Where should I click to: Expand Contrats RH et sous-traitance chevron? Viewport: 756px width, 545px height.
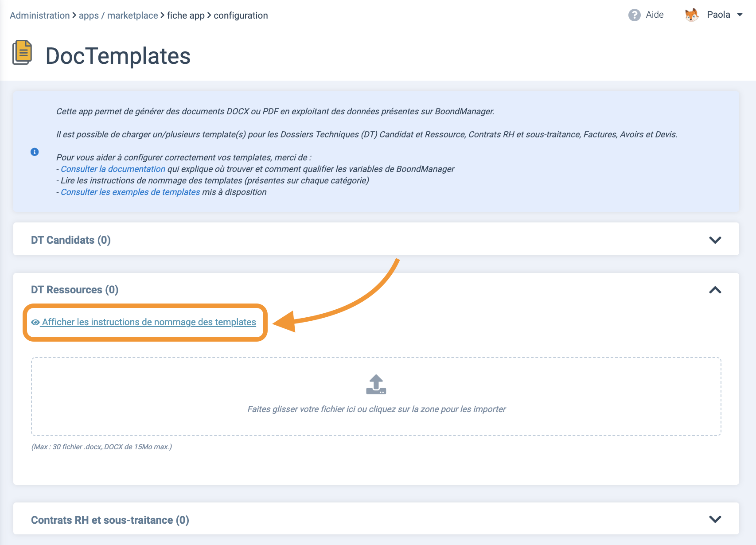tap(715, 519)
